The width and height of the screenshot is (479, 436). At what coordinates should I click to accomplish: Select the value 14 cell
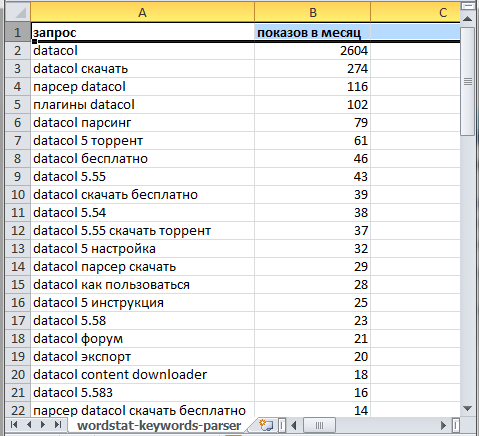[x=313, y=410]
